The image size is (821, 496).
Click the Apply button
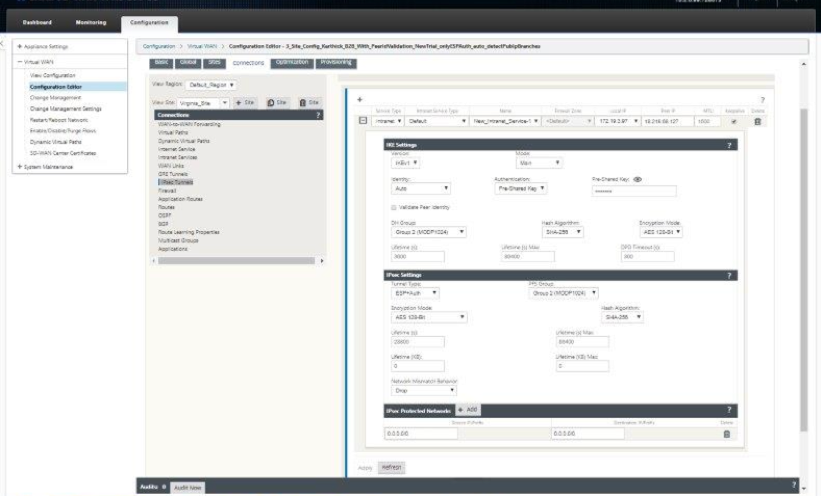pyautogui.click(x=365, y=468)
